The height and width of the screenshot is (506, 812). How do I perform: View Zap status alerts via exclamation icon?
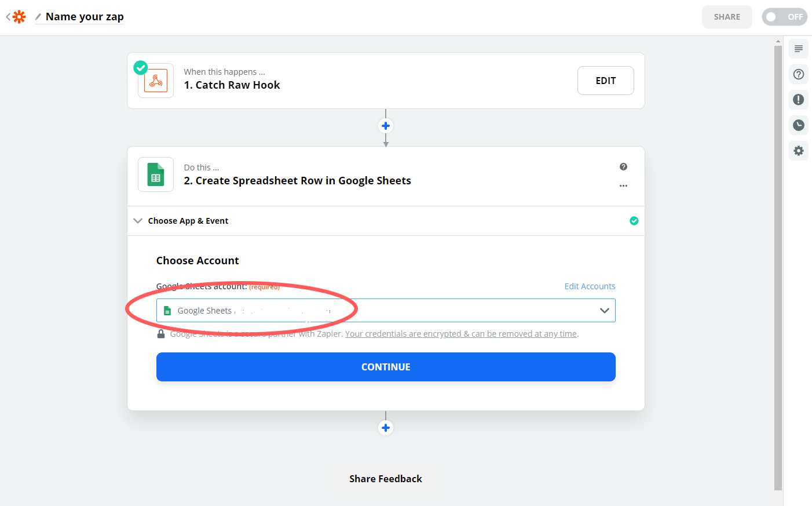[798, 100]
